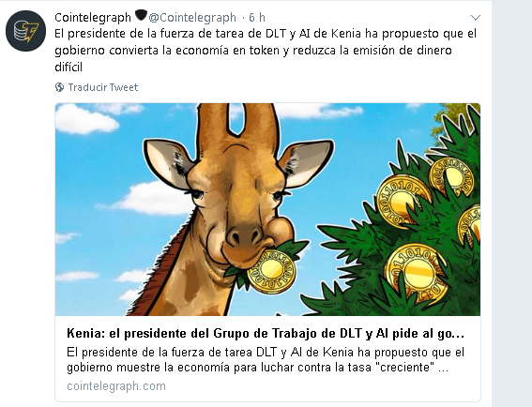532x407 pixels.
Task: Visit the cointelegraph.com domain link
Action: (x=116, y=386)
